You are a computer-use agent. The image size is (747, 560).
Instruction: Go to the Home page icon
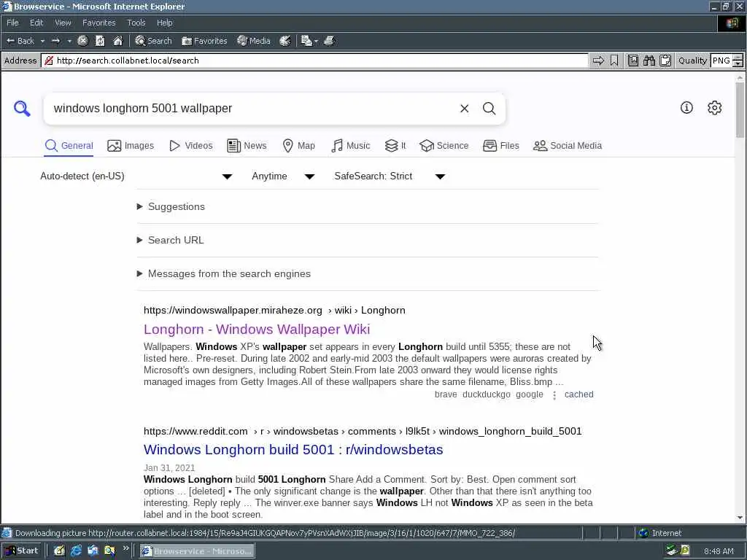click(x=117, y=41)
